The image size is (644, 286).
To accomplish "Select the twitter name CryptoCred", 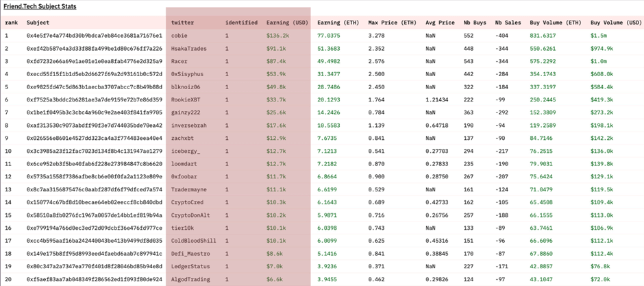I will click(187, 202).
